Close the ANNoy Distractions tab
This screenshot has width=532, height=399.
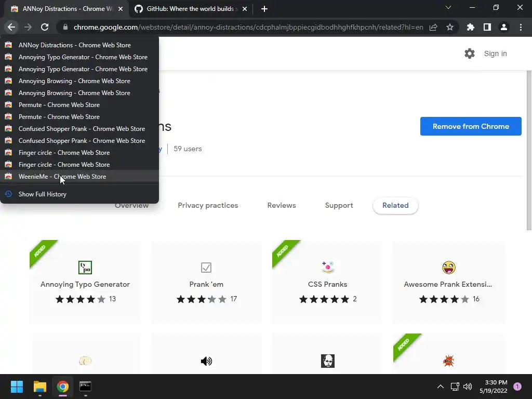pos(121,9)
